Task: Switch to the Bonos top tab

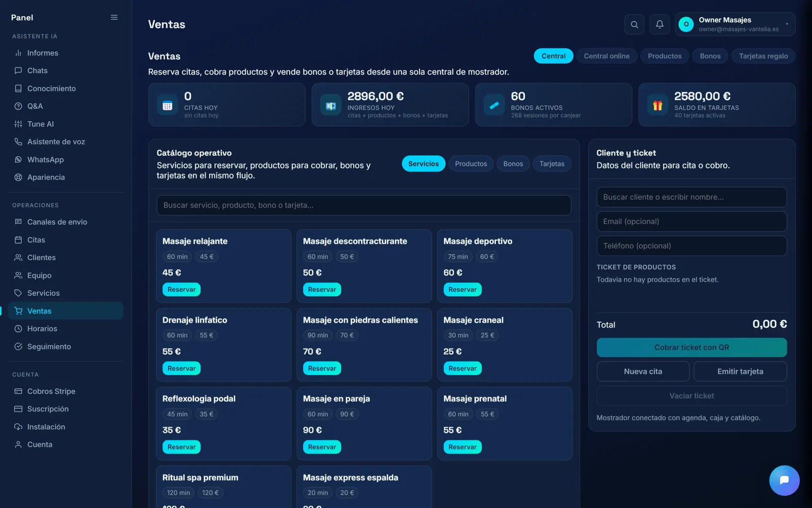Action: (x=710, y=56)
